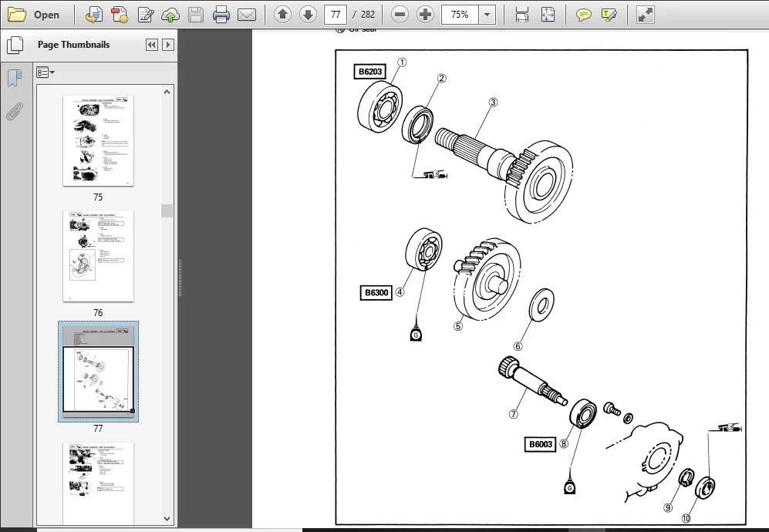Screen dimensions: 769x532
Task: Click the thumbnail scrollbar up arrow
Action: click(x=167, y=92)
